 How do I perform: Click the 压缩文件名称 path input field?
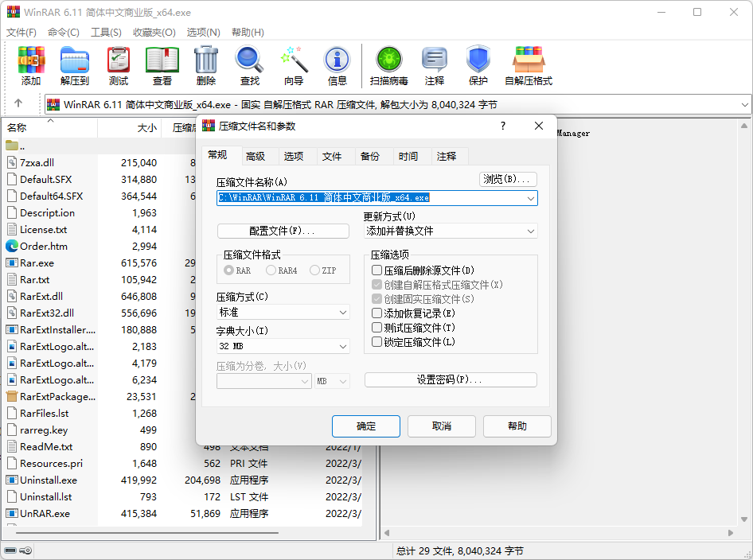tap(369, 198)
